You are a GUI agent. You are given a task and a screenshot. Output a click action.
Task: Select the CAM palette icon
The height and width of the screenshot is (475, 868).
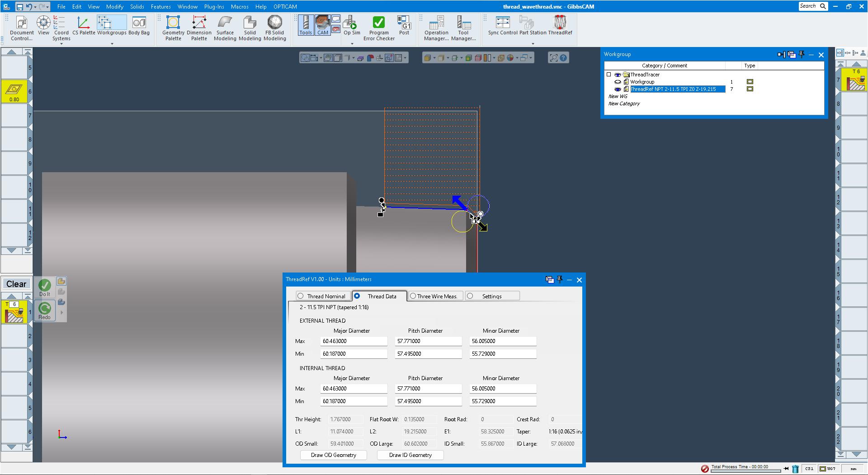pos(322,25)
